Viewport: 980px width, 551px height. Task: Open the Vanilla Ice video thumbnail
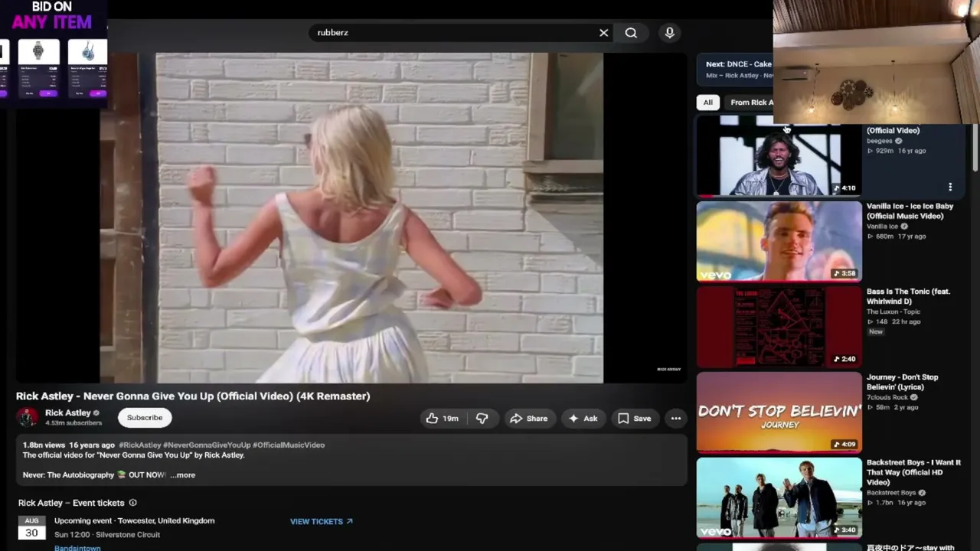click(779, 241)
